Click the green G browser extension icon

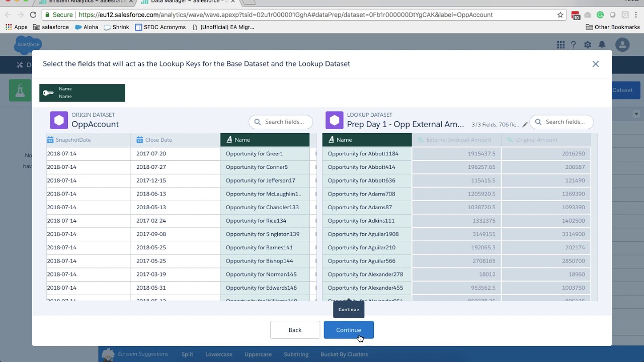600,15
